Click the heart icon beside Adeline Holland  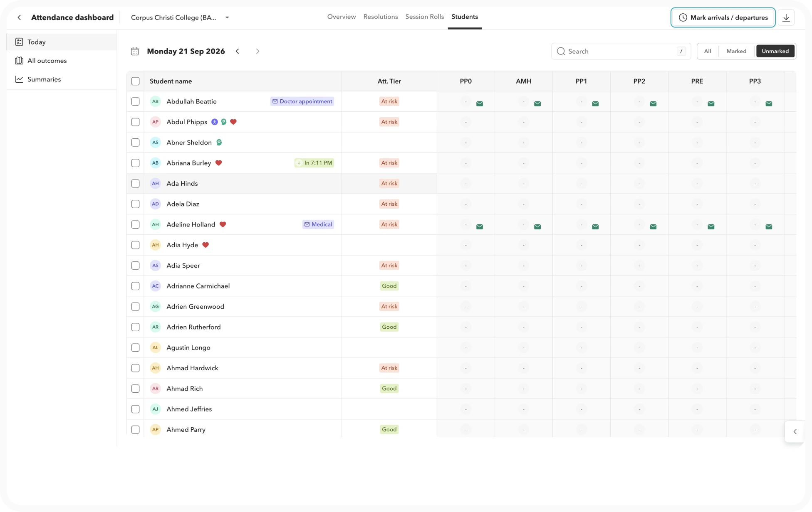click(x=223, y=224)
